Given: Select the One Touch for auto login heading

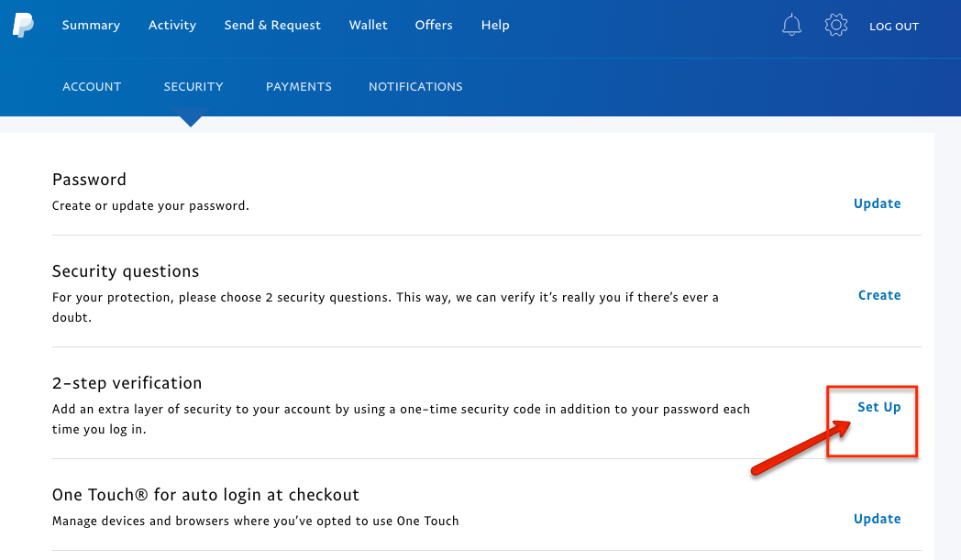Looking at the screenshot, I should coord(205,494).
